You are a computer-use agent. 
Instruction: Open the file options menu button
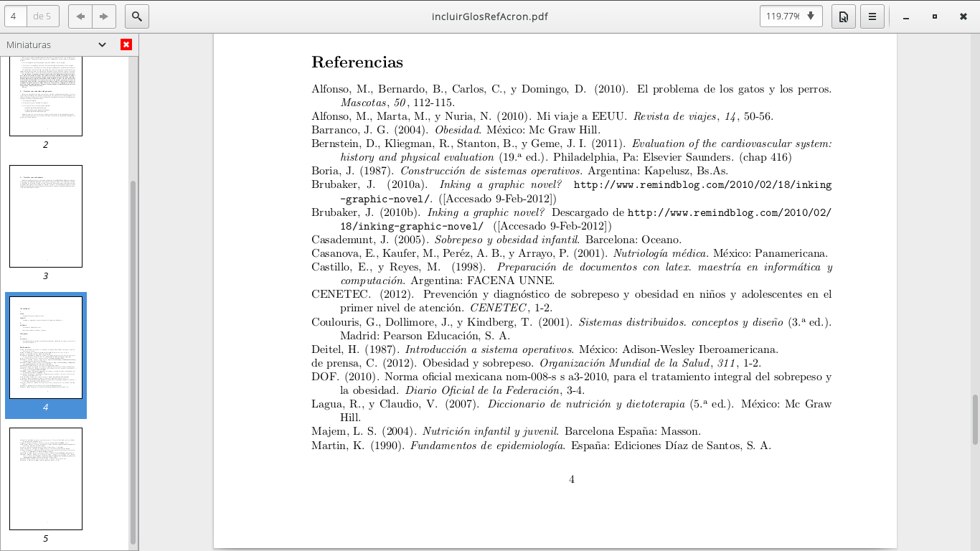[x=844, y=16]
